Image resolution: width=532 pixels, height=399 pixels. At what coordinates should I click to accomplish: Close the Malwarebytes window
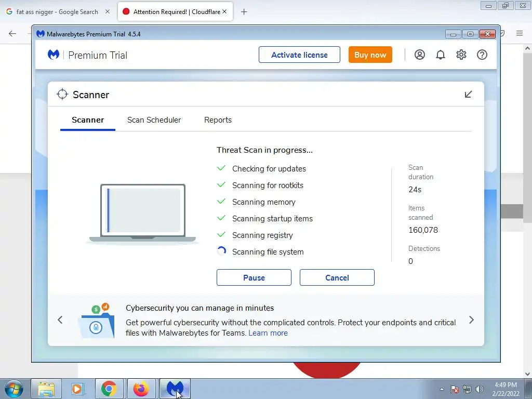(487, 34)
